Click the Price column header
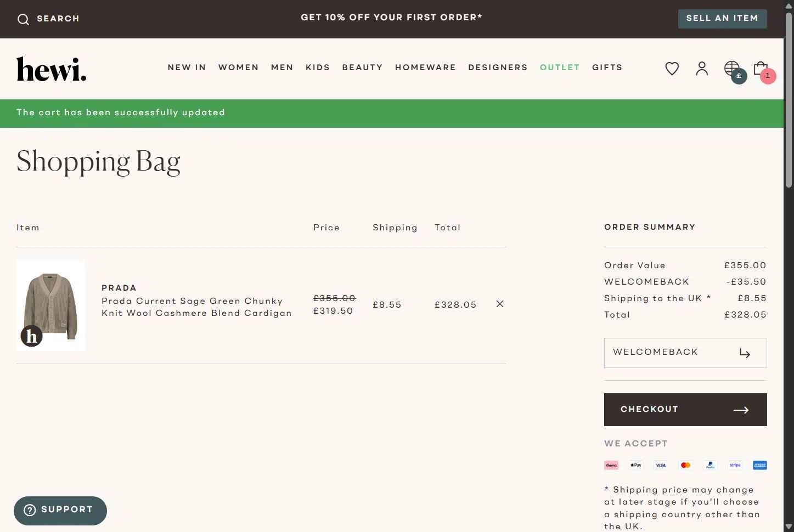Viewport: 794px width, 532px height. [326, 228]
